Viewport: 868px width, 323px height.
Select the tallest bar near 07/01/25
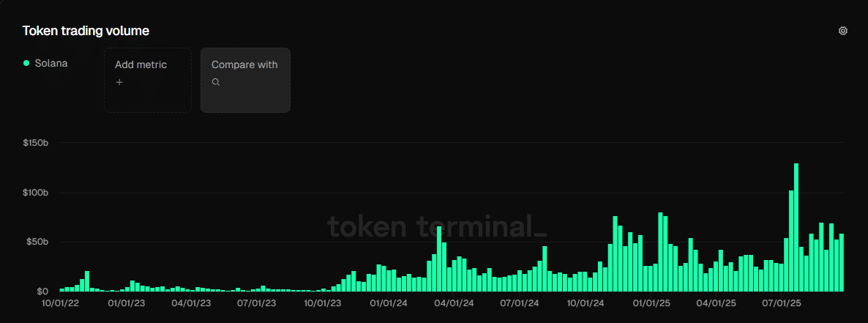pyautogui.click(x=796, y=227)
